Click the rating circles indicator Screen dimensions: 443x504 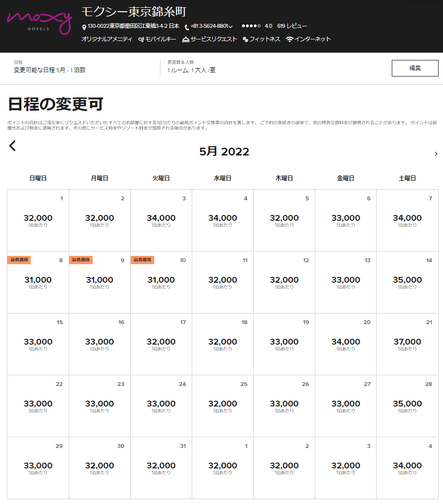click(x=251, y=26)
